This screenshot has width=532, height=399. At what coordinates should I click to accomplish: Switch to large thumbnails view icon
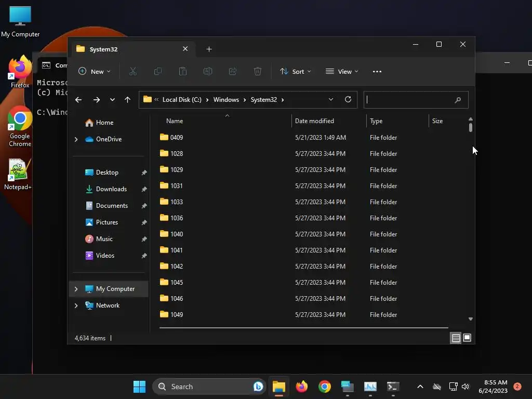(467, 338)
